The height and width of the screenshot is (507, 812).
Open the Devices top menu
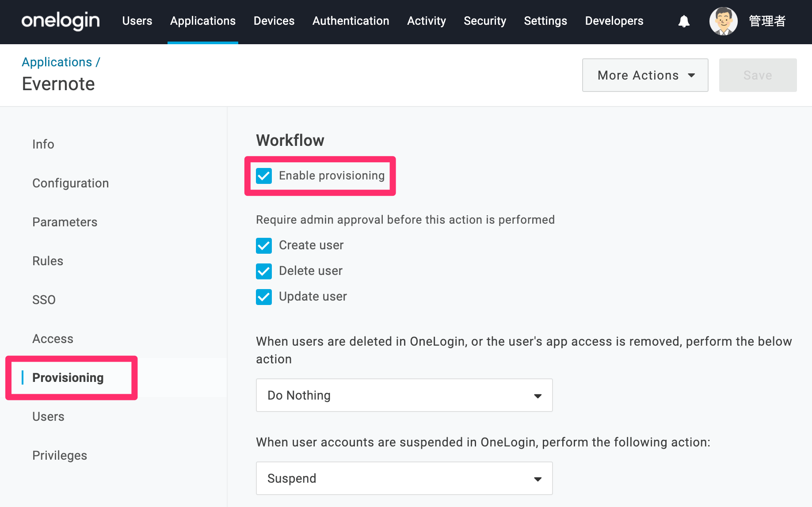pos(274,21)
